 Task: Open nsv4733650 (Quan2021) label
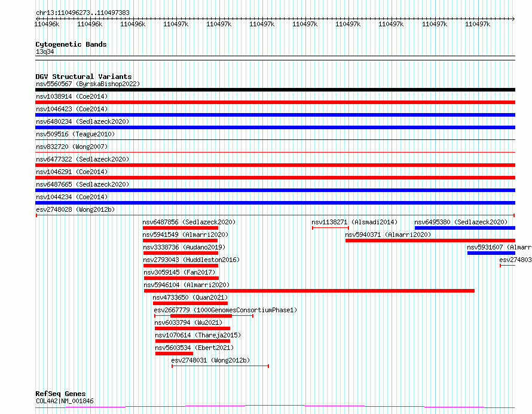[x=190, y=297]
